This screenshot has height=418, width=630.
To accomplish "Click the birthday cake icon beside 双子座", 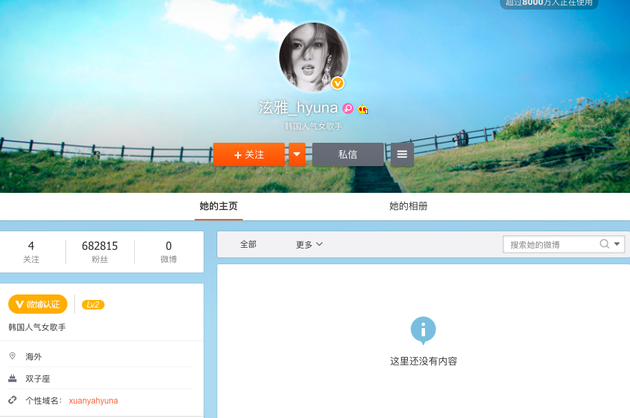I will tap(12, 378).
